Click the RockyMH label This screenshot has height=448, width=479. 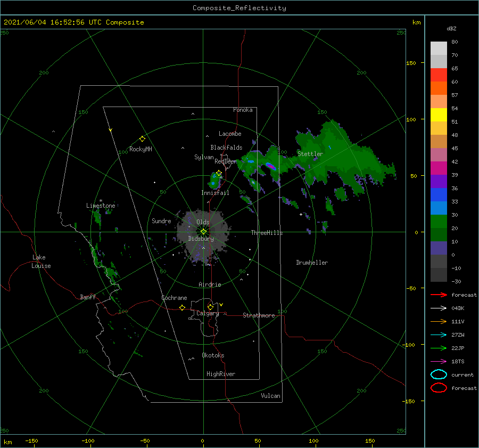tap(141, 149)
